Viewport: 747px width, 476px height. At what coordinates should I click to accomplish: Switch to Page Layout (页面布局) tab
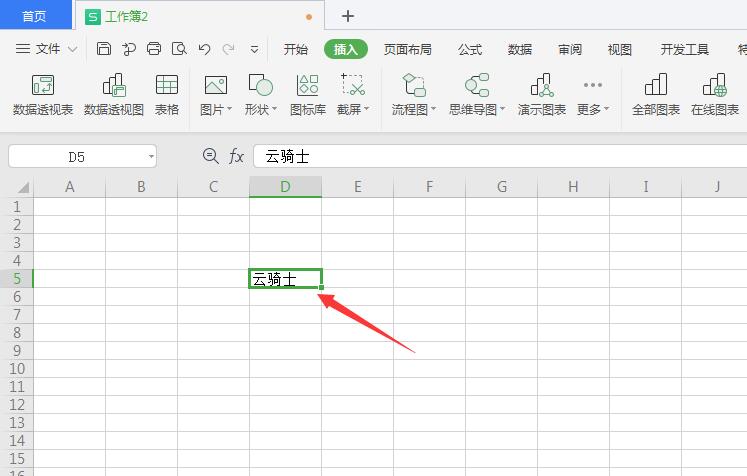(408, 49)
